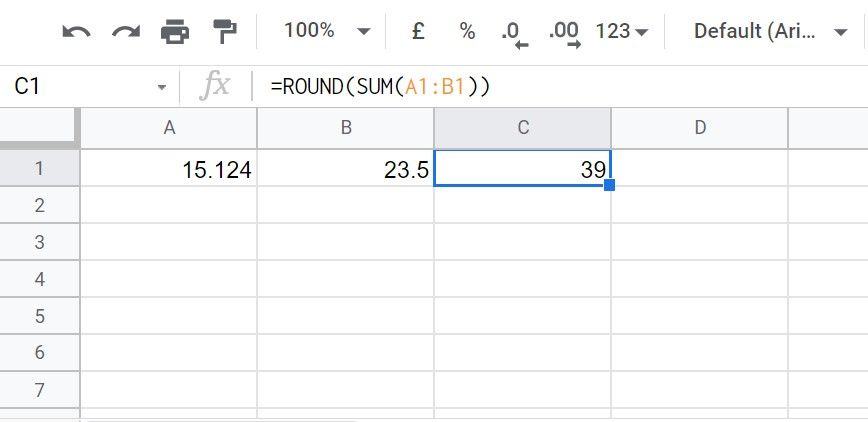This screenshot has height=422, width=868.
Task: Open the 123 number formats menu
Action: pos(621,32)
